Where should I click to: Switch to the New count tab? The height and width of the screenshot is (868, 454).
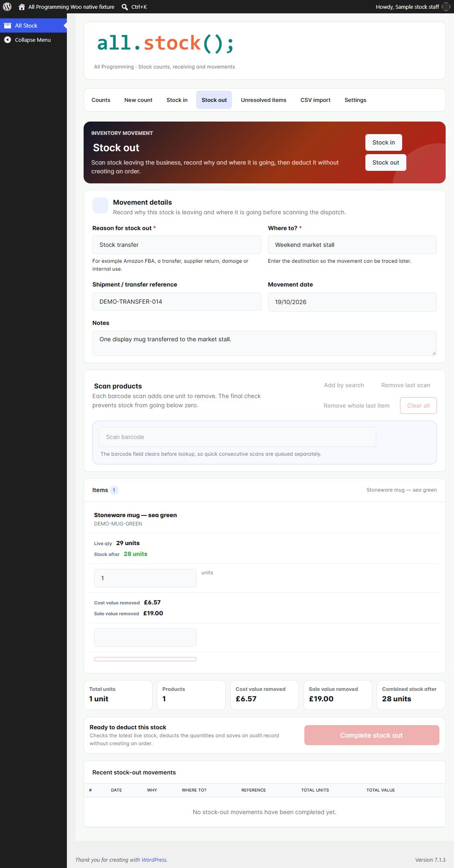(138, 100)
